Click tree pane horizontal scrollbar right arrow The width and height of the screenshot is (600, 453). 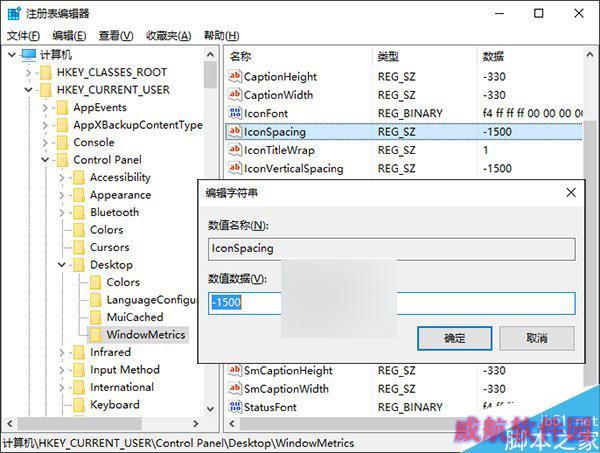(196, 424)
